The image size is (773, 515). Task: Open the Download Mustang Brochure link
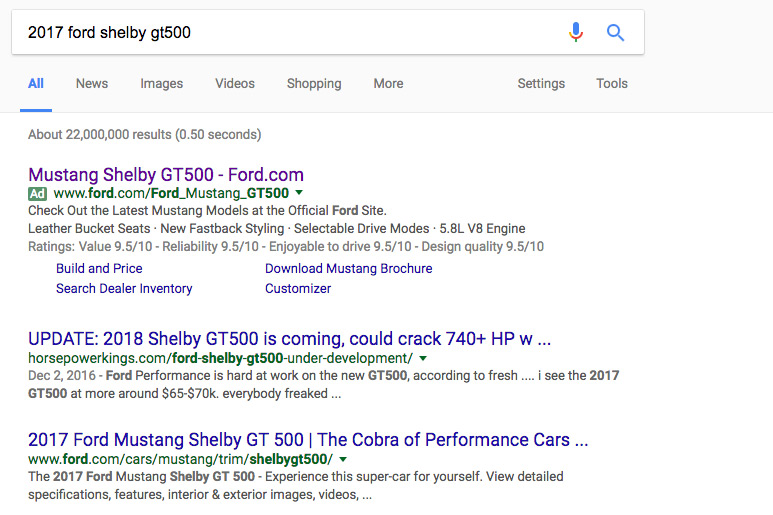coord(348,268)
